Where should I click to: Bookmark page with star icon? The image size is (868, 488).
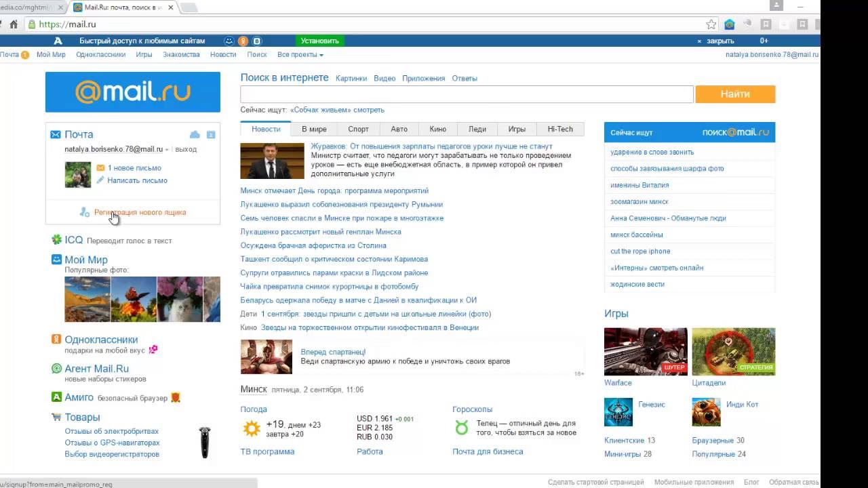pyautogui.click(x=711, y=24)
